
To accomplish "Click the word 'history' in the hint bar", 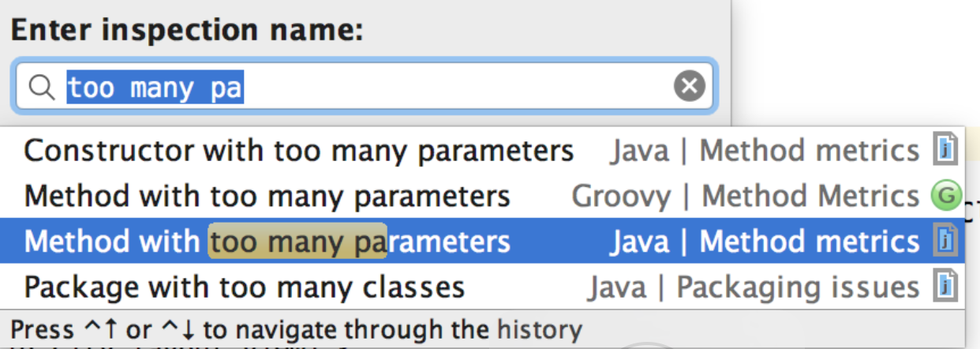I will pos(540,329).
